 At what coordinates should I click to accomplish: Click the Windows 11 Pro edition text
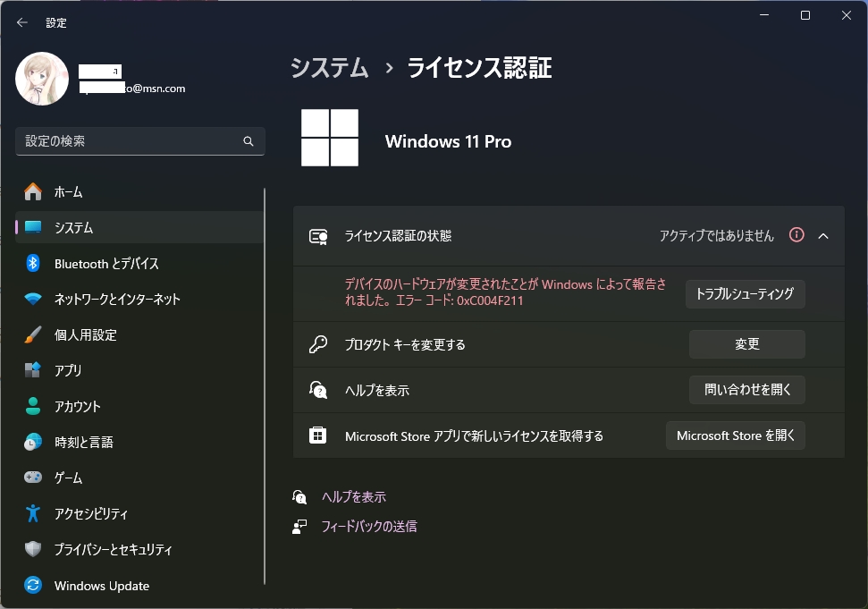(449, 141)
